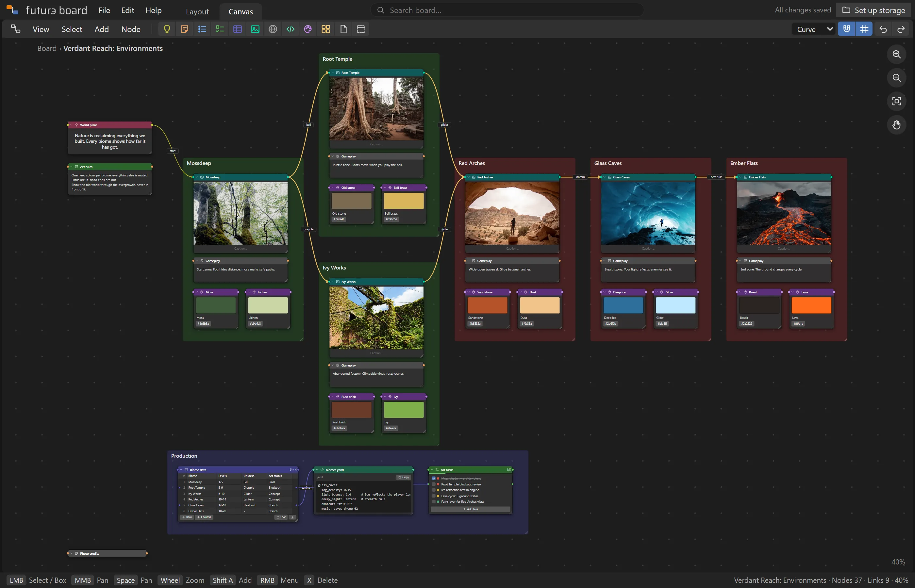Add a checklist node from toolbar

click(x=220, y=29)
